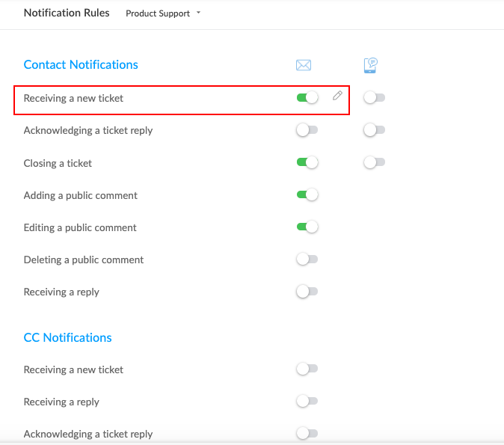Enable CC Acknowledging a ticket reply toggle
Viewport: 504px width, 445px height.
(307, 433)
